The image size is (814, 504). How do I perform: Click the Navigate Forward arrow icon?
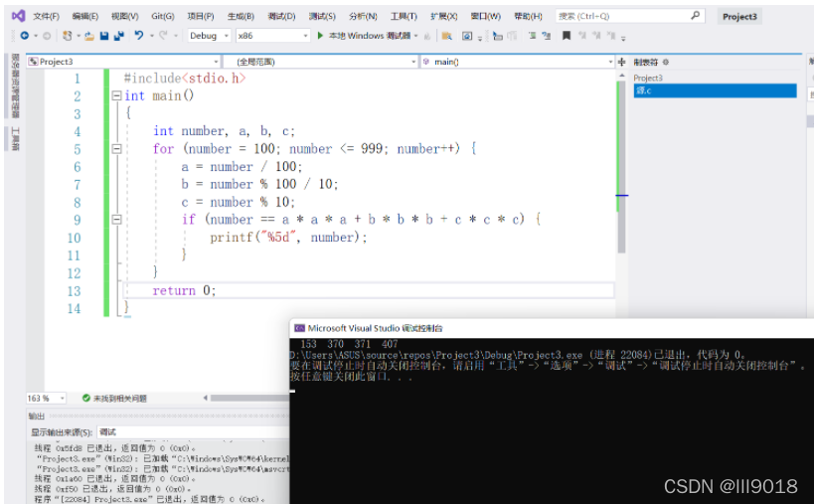point(47,36)
